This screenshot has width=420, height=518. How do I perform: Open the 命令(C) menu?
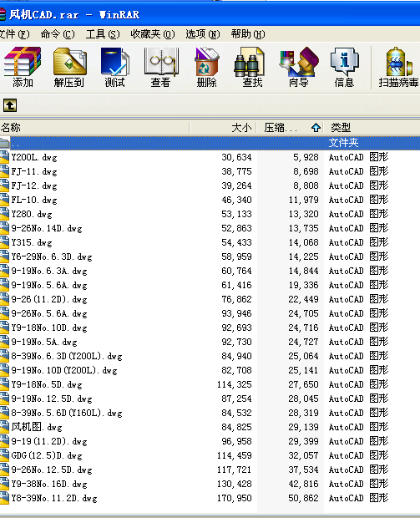(58, 34)
